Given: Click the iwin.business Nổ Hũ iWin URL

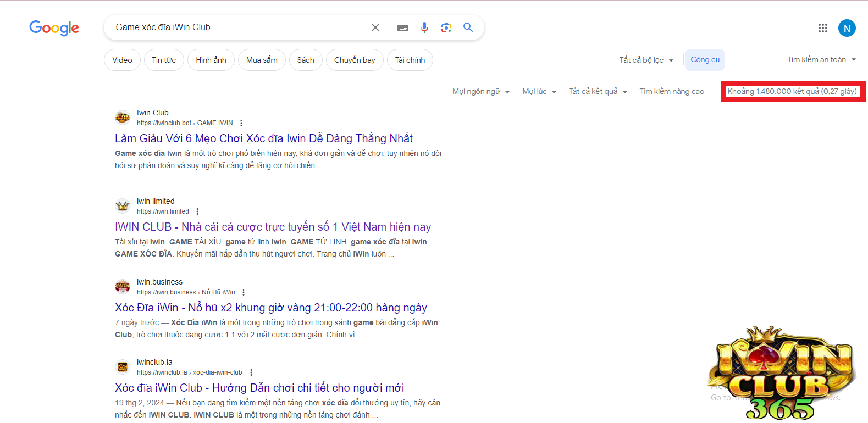Looking at the screenshot, I should 186,292.
